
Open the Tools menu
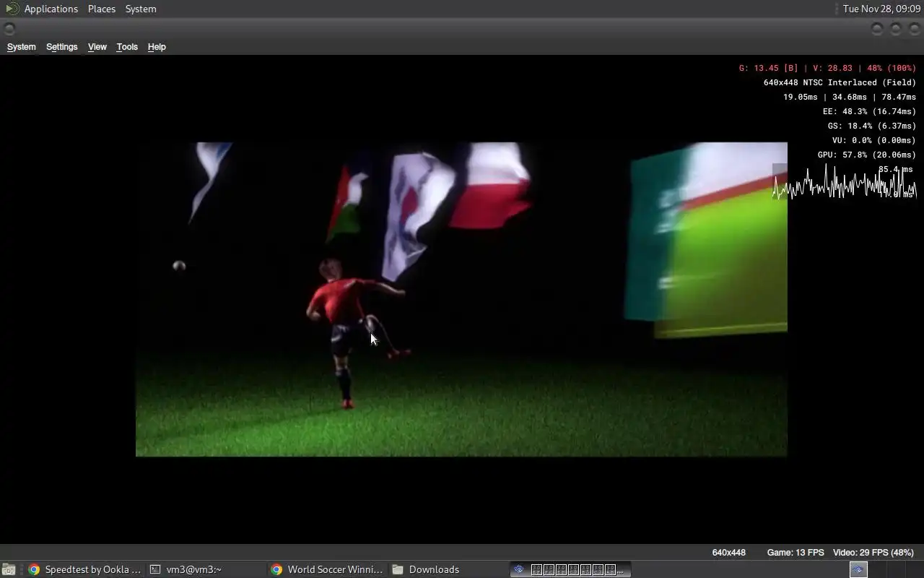click(127, 47)
